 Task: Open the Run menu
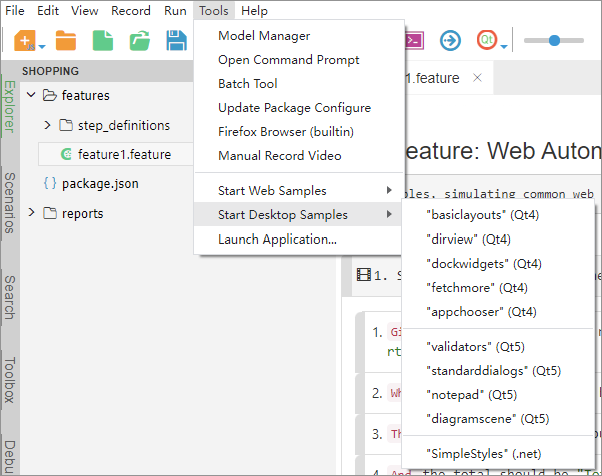(x=175, y=10)
